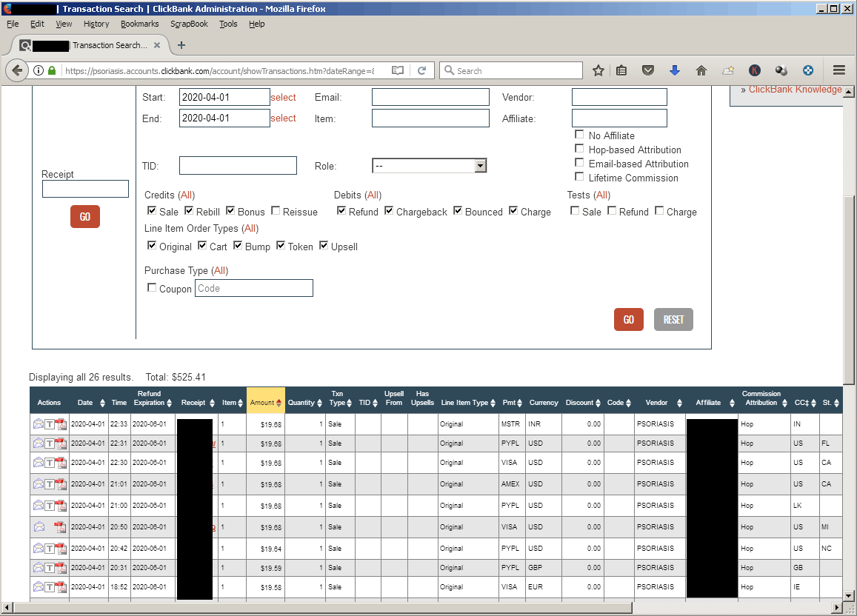Open the Tools menu
Viewport: 857px width, 616px height.
tap(228, 24)
